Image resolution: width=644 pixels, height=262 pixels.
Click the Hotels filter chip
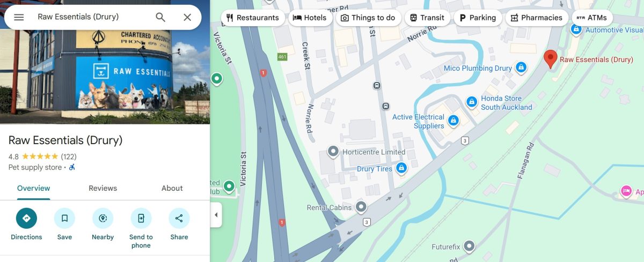[x=310, y=18]
